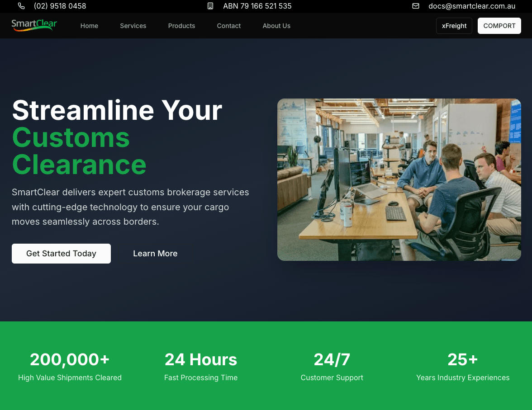Click the 200,000+ shipments statistic
Screen dimensions: 532x410
(x=70, y=366)
